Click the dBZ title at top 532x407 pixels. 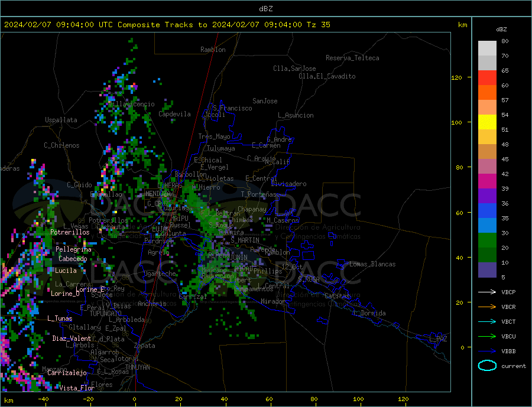pos(265,9)
